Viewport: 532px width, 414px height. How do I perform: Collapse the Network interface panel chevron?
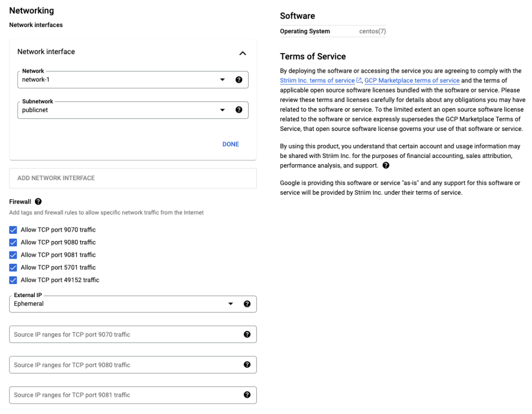(x=242, y=53)
